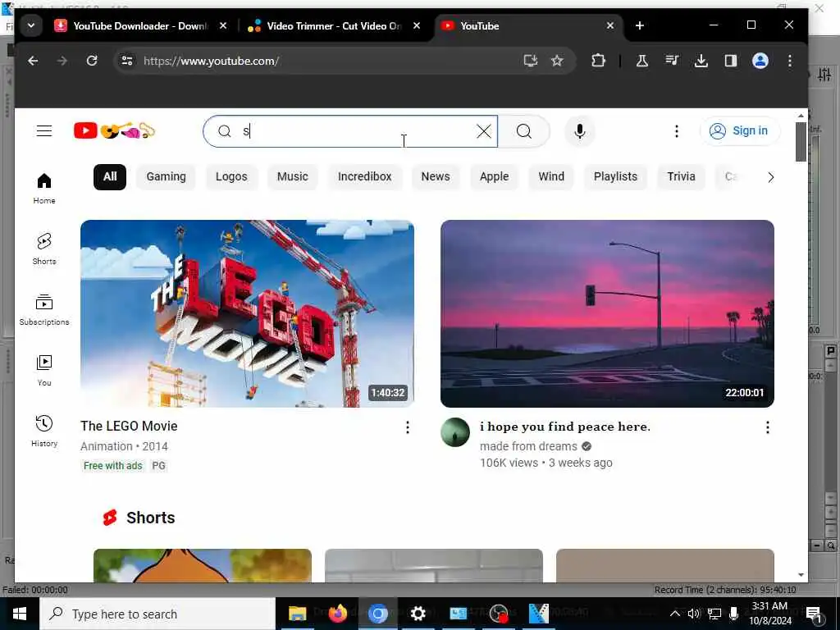
Task: Switch to the Video Trimmer tab
Action: (333, 25)
